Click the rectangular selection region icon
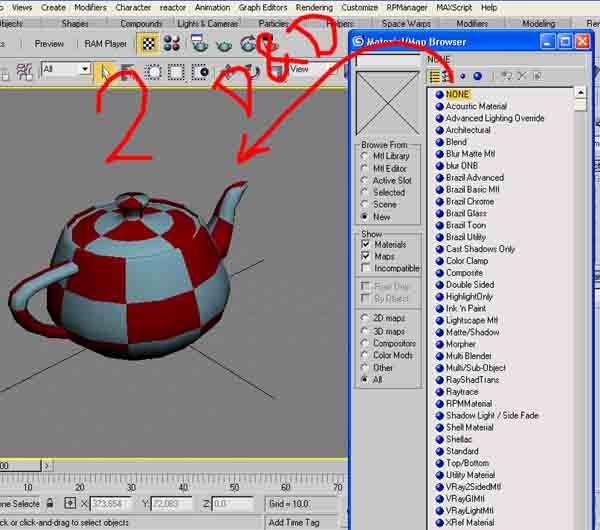600x530 pixels. [176, 72]
